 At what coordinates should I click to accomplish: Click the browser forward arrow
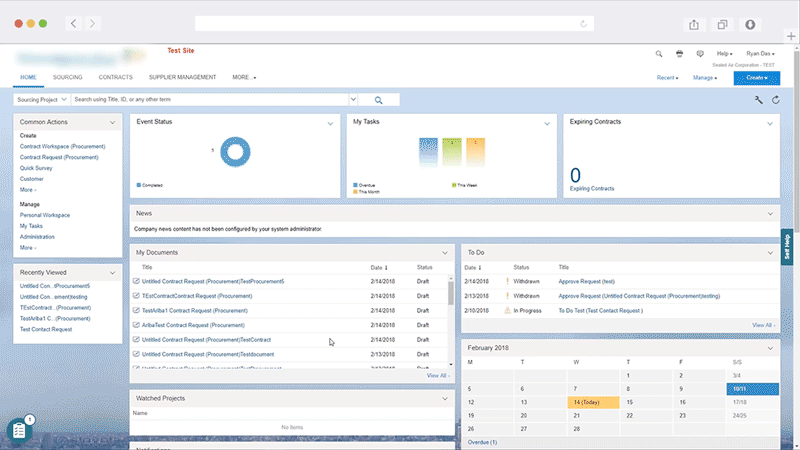[92, 23]
